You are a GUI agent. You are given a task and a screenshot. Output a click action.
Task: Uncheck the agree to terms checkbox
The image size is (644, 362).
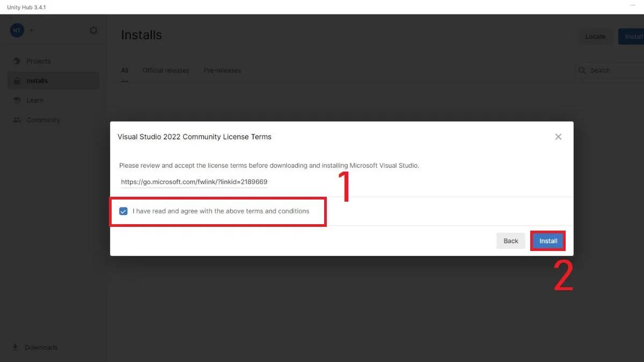pyautogui.click(x=123, y=211)
